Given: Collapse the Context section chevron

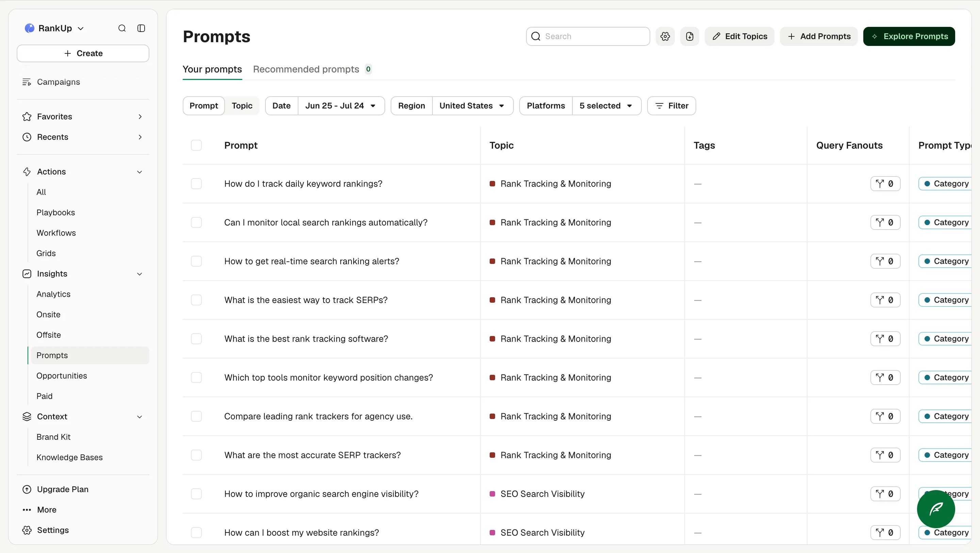Looking at the screenshot, I should (140, 417).
